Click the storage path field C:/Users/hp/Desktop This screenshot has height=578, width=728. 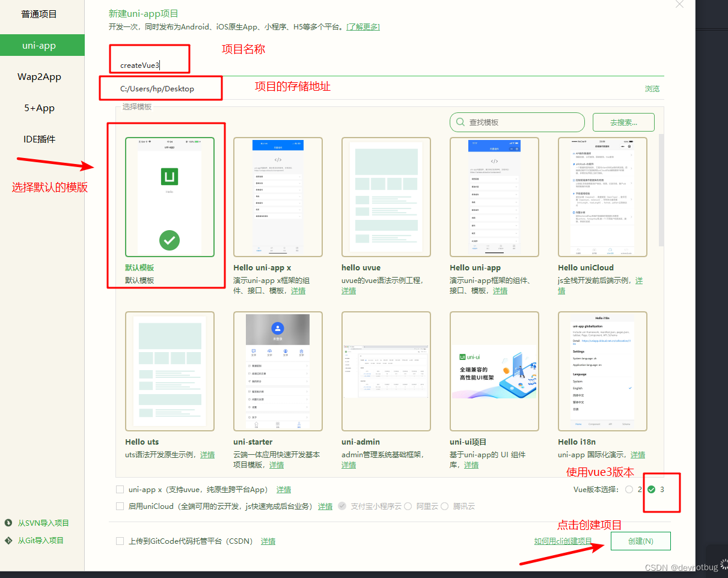pos(373,88)
